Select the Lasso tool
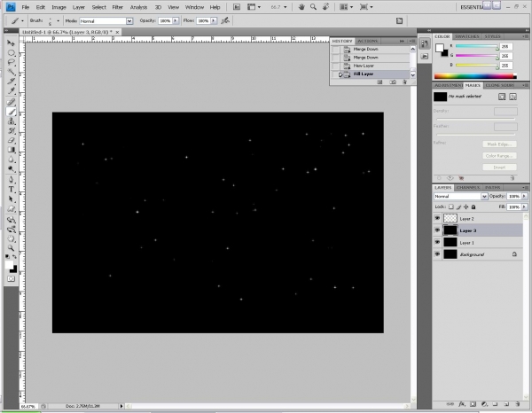Image resolution: width=532 pixels, height=413 pixels. 11,62
